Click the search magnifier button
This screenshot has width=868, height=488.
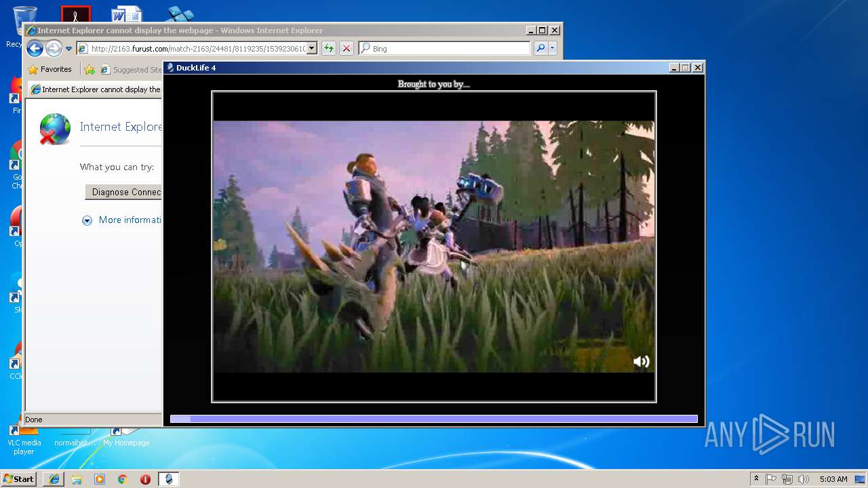click(540, 48)
